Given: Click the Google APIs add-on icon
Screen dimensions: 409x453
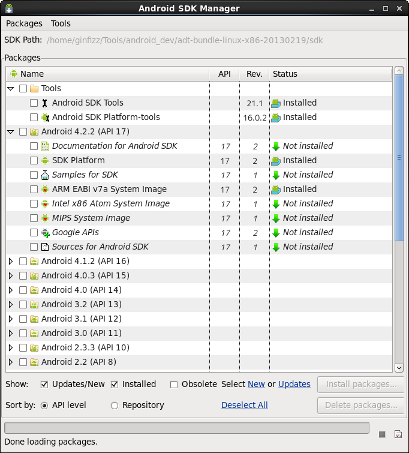Looking at the screenshot, I should (x=45, y=233).
